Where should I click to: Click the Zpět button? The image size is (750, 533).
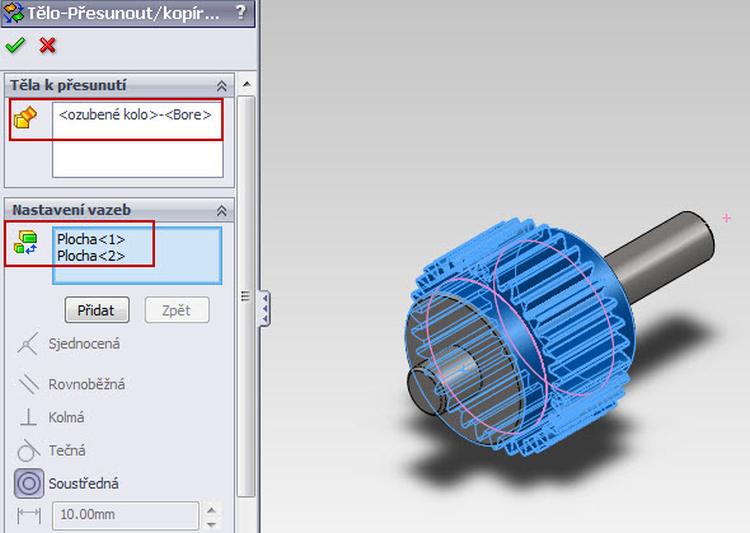[176, 310]
